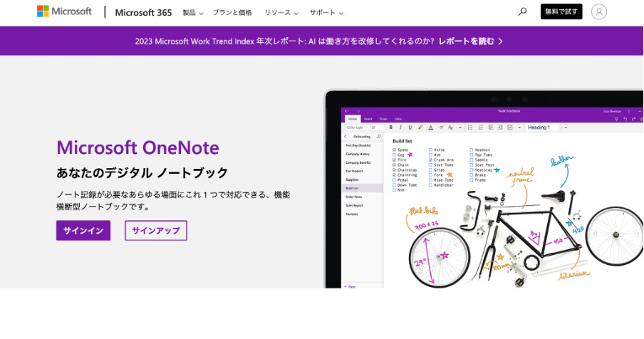Screen dimensions: 644x339
Task: Uncheck the Crank Arm checkbox
Action: tap(430, 160)
